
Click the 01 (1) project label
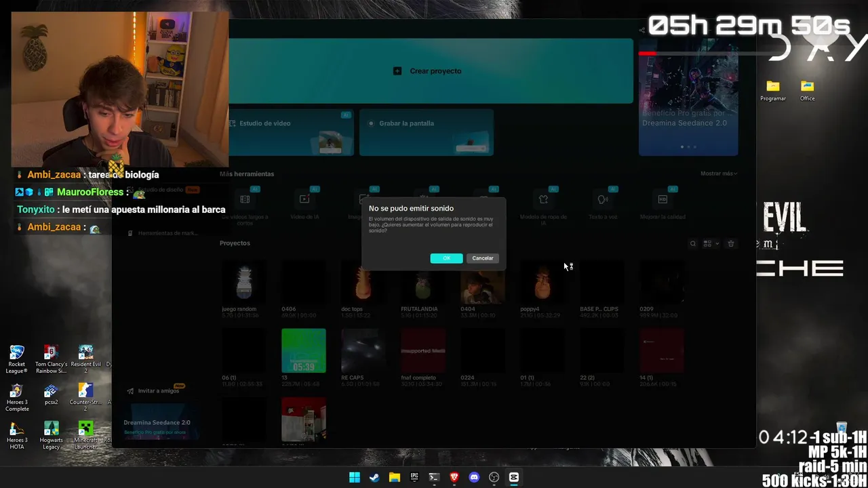coord(527,378)
